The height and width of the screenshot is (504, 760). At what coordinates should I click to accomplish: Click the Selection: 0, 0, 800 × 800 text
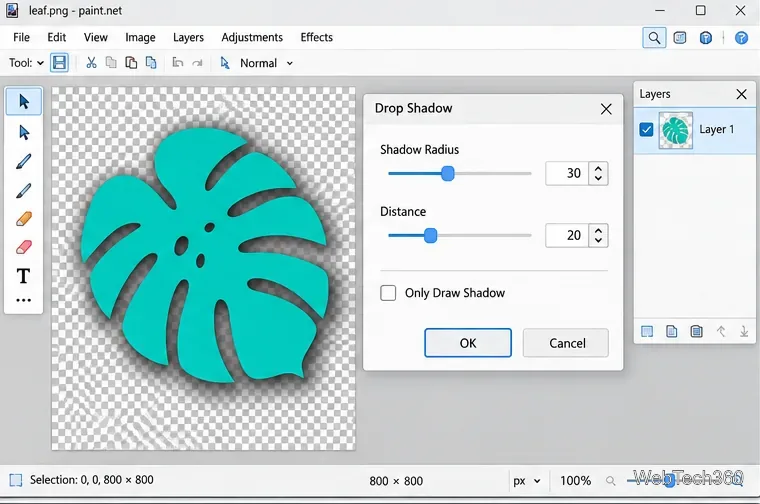point(92,480)
